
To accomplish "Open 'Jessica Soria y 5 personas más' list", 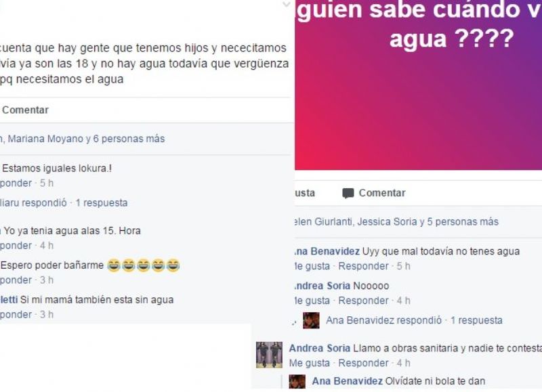I will [x=428, y=222].
